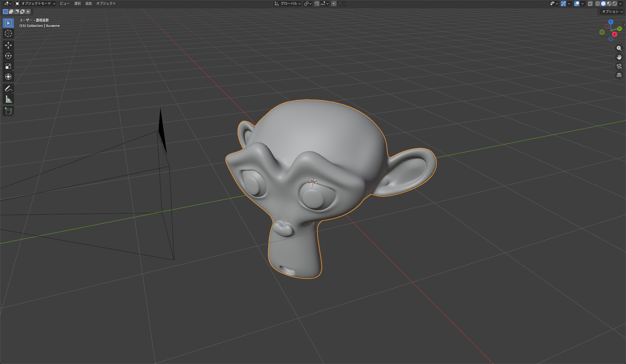Click the zoom magnifier viewport button
626x364 pixels.
tap(619, 48)
